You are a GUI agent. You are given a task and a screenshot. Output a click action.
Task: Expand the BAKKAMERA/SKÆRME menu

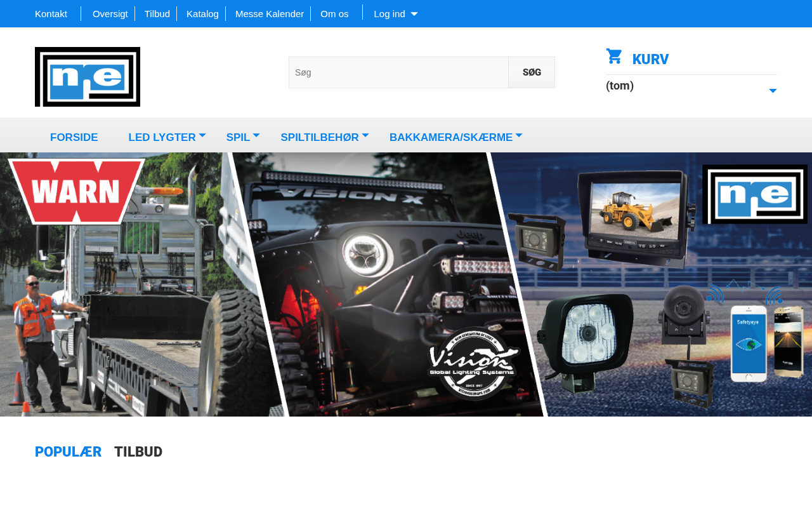coord(457,137)
